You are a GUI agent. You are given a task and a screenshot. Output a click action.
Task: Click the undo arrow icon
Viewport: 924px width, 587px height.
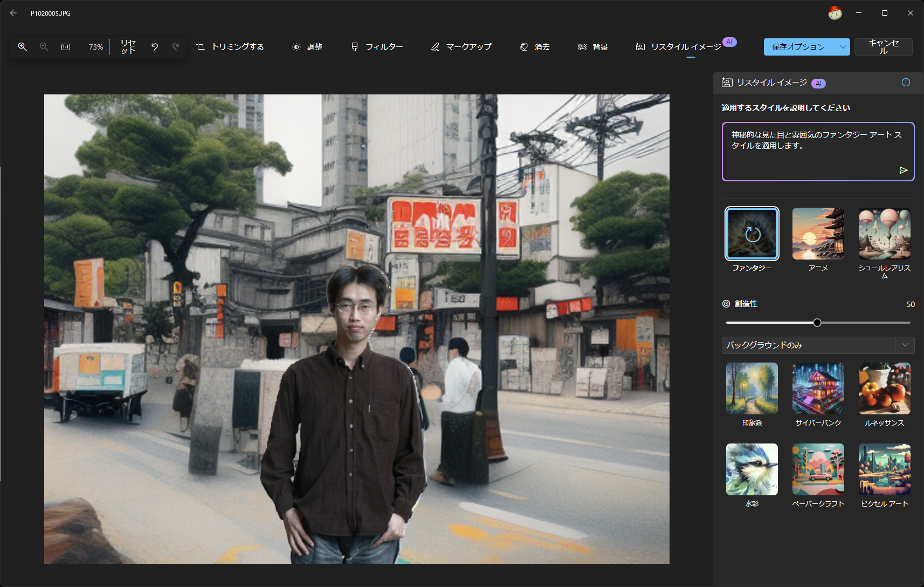tap(155, 47)
